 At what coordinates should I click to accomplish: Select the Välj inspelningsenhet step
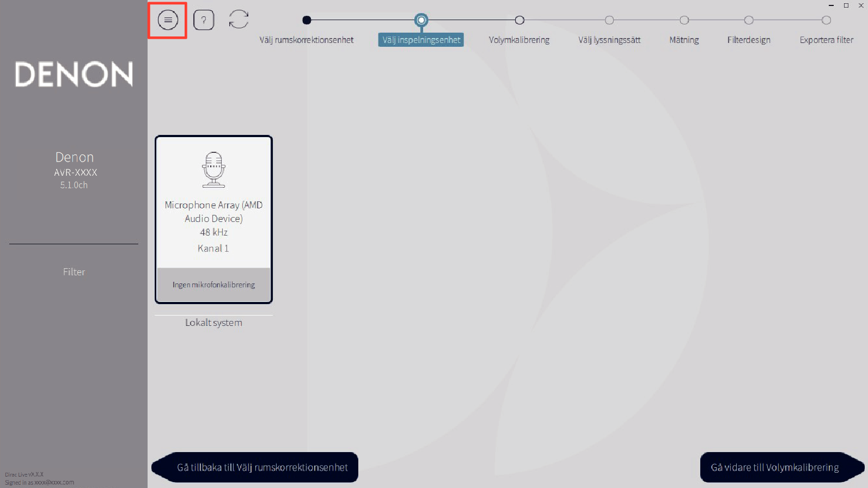pos(421,40)
